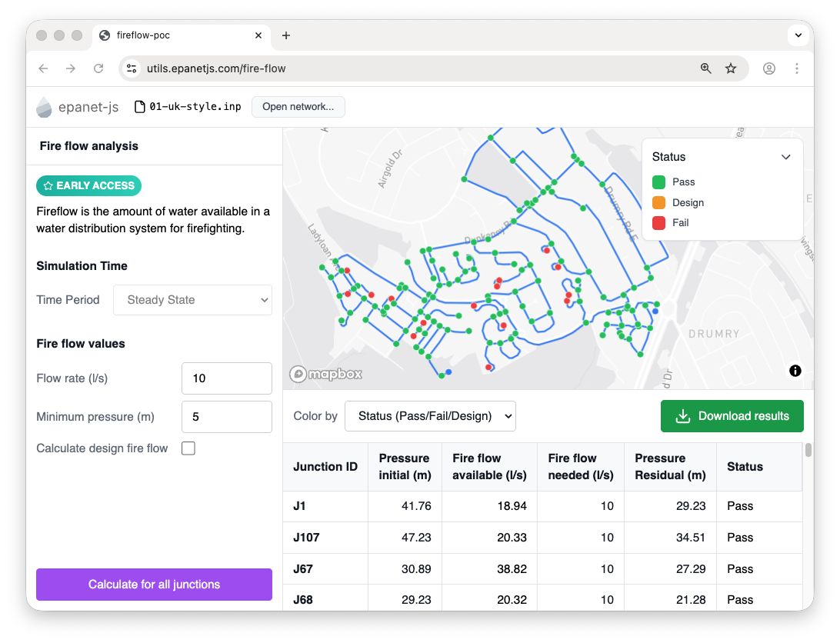
Task: Click the map info icon
Action: click(x=795, y=371)
